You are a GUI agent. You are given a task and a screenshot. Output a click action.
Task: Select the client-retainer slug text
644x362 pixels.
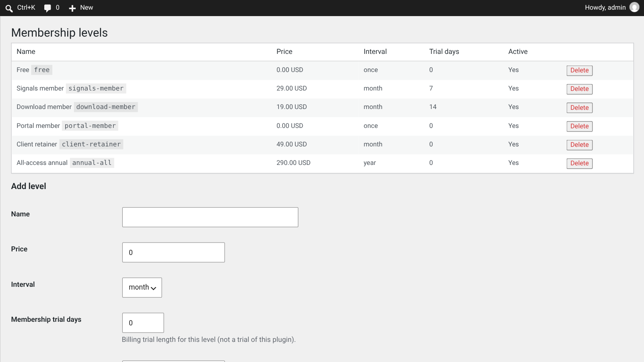point(91,144)
